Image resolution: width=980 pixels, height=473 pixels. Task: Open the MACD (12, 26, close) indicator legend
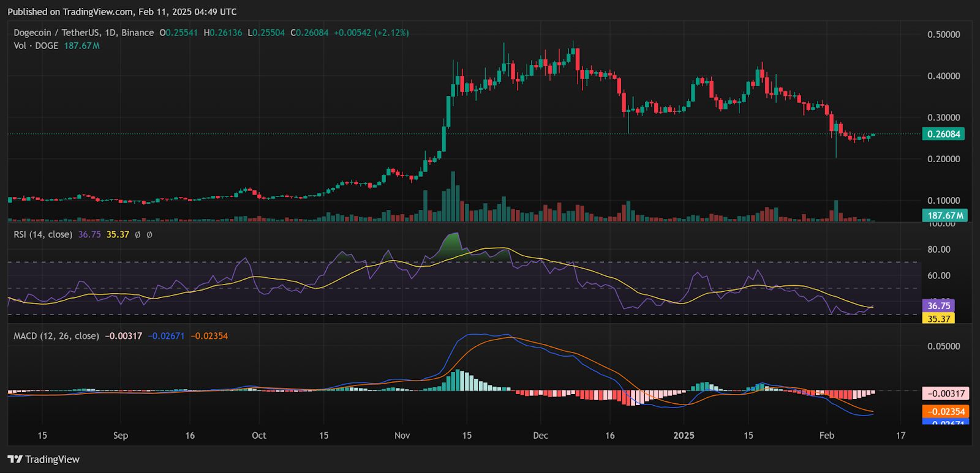56,336
